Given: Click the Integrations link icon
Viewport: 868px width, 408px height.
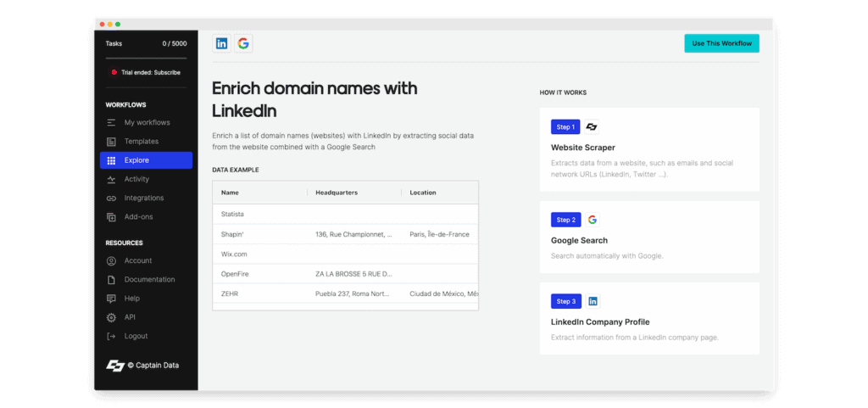Looking at the screenshot, I should coord(111,198).
